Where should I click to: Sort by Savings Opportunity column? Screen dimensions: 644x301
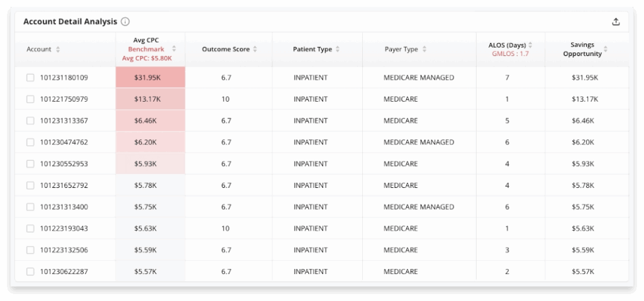pos(606,50)
